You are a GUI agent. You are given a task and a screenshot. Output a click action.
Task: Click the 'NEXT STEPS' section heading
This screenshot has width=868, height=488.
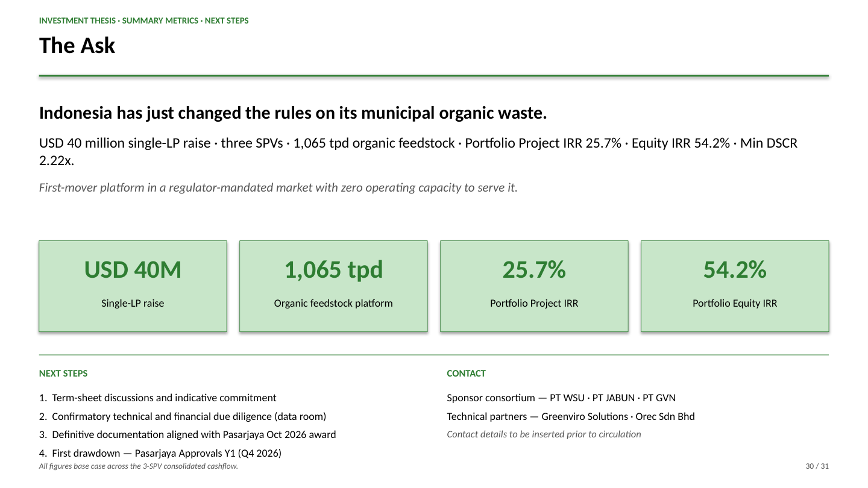(x=63, y=374)
